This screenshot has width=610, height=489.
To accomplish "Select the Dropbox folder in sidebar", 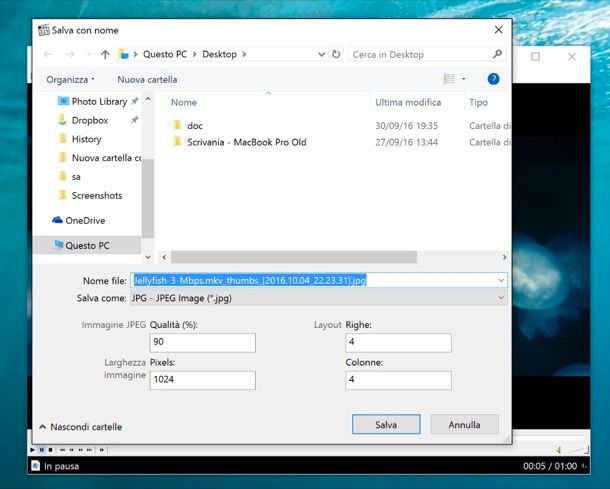I will point(90,120).
